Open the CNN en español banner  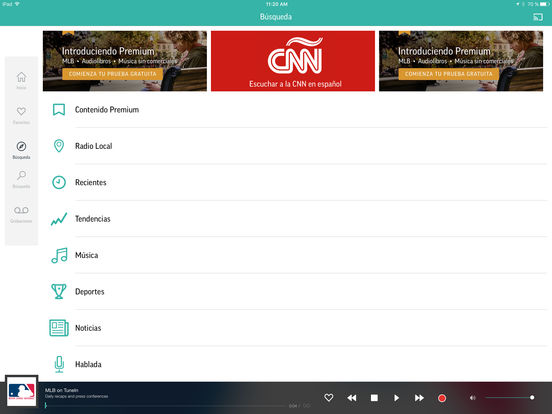click(293, 61)
